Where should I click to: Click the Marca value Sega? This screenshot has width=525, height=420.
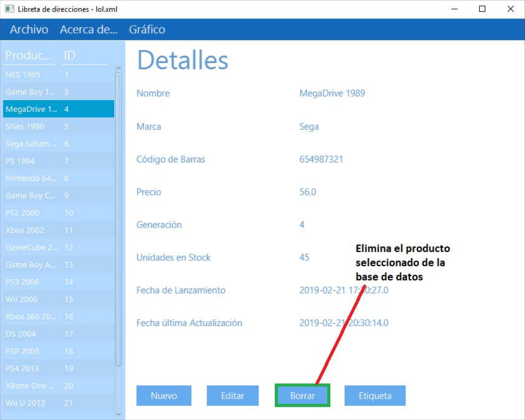pyautogui.click(x=309, y=127)
